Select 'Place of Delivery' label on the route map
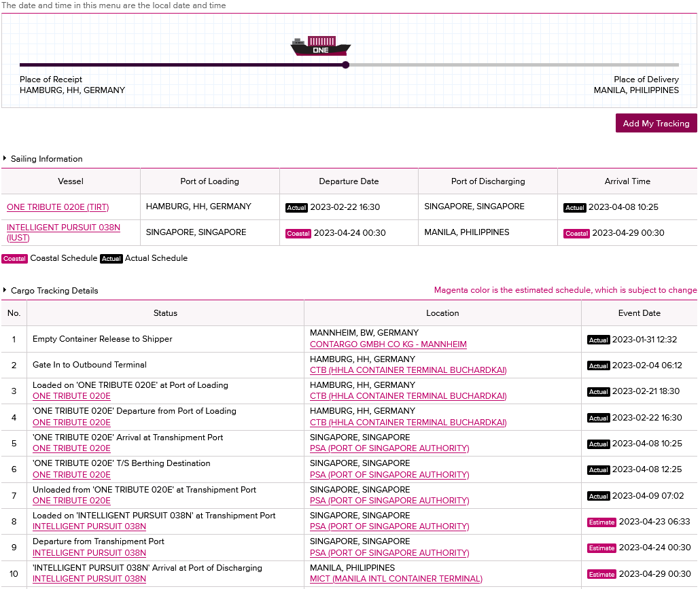 pyautogui.click(x=646, y=79)
